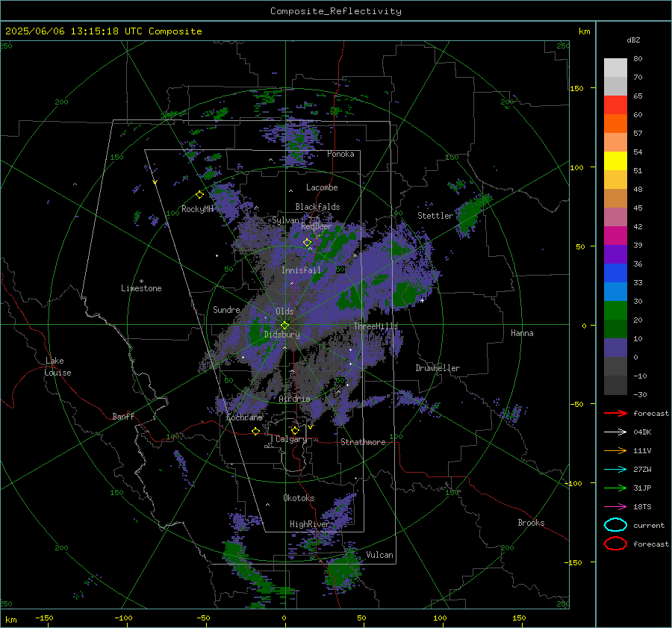Click the Cochrane label
The width and height of the screenshot is (672, 628).
click(x=244, y=417)
